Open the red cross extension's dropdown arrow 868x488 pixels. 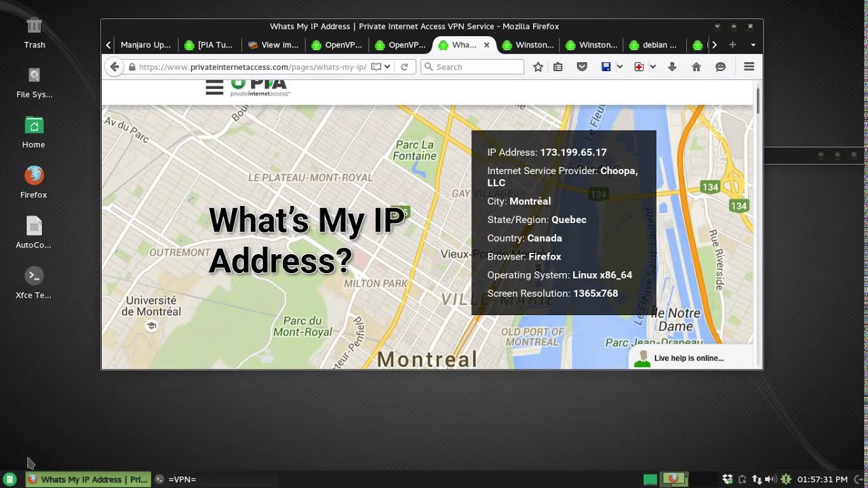click(x=652, y=66)
